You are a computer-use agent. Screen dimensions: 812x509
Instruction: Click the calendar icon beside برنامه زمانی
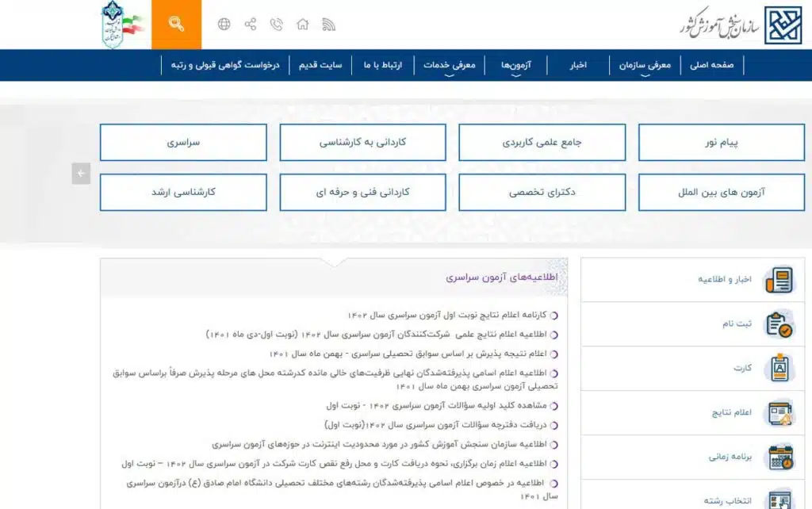click(x=780, y=457)
